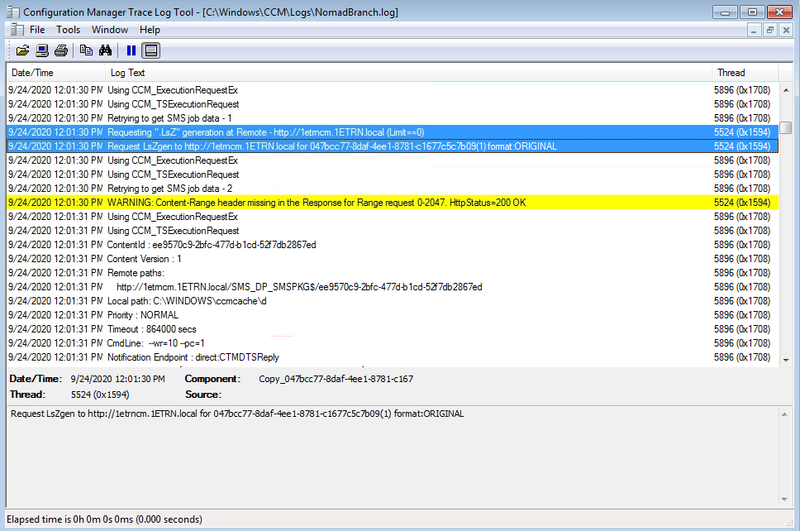800x531 pixels.
Task: Click the Copy to clipboard icon
Action: click(x=87, y=50)
